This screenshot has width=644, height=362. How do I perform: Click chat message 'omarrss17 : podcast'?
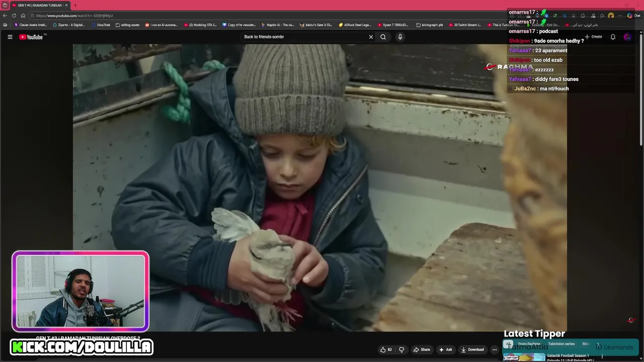click(x=533, y=31)
